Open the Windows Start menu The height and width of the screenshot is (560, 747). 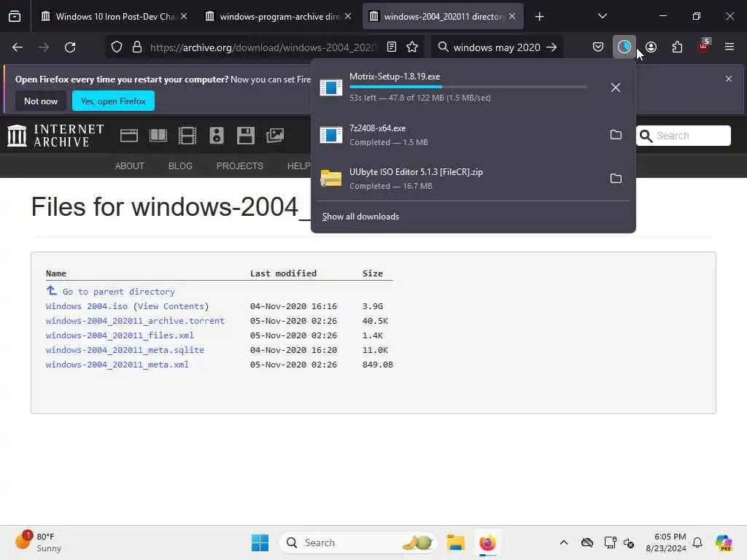coord(260,542)
